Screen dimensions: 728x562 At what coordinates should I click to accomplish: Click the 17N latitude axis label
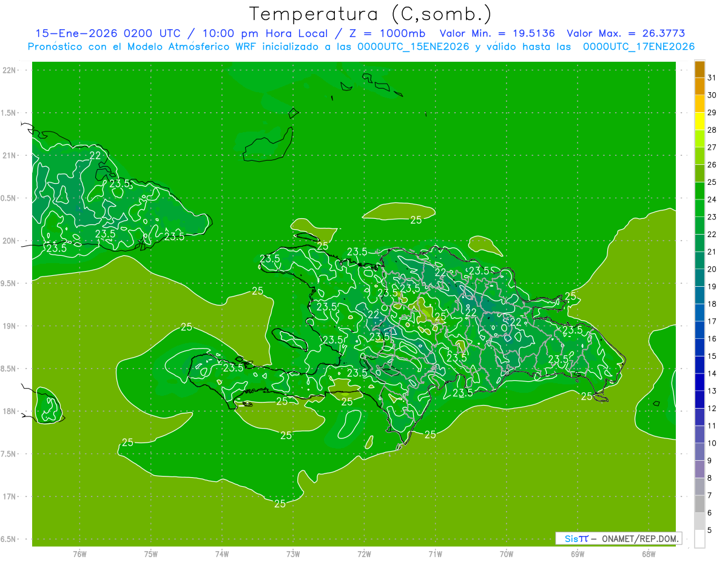pos(8,497)
